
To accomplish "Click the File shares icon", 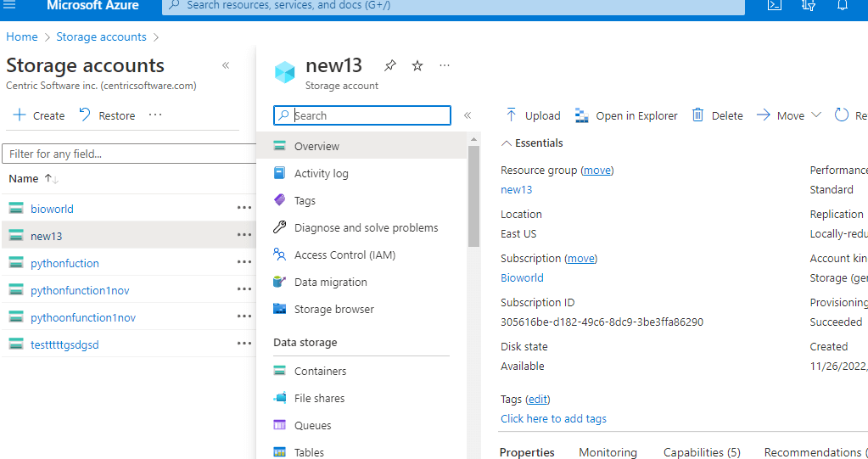I will tap(279, 398).
